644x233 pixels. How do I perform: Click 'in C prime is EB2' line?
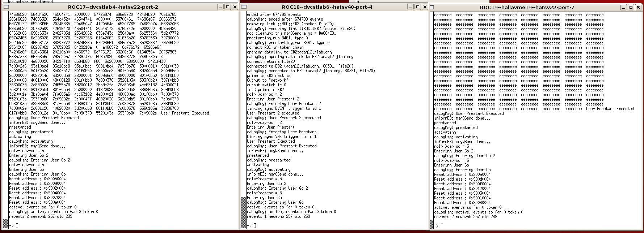pos(265,90)
